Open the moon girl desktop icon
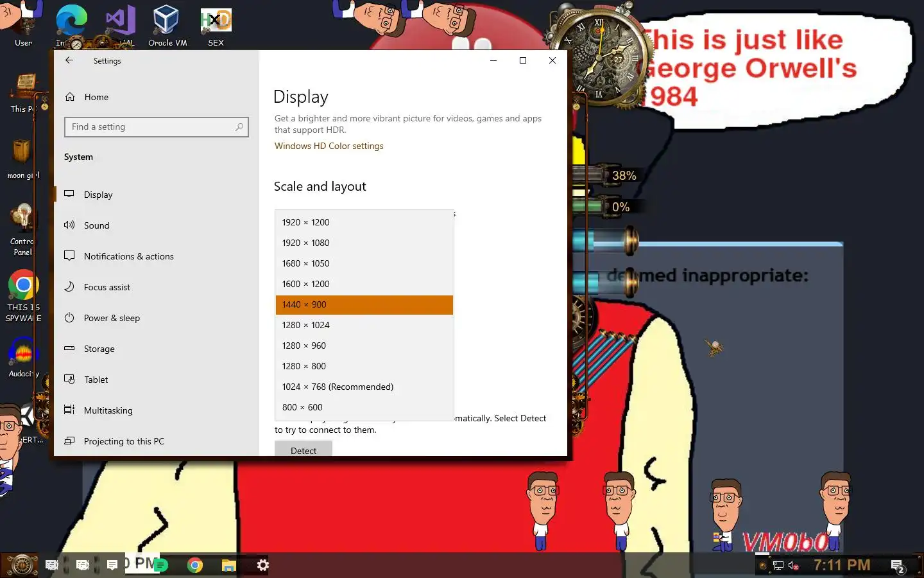Viewport: 924px width, 578px height. [23, 159]
